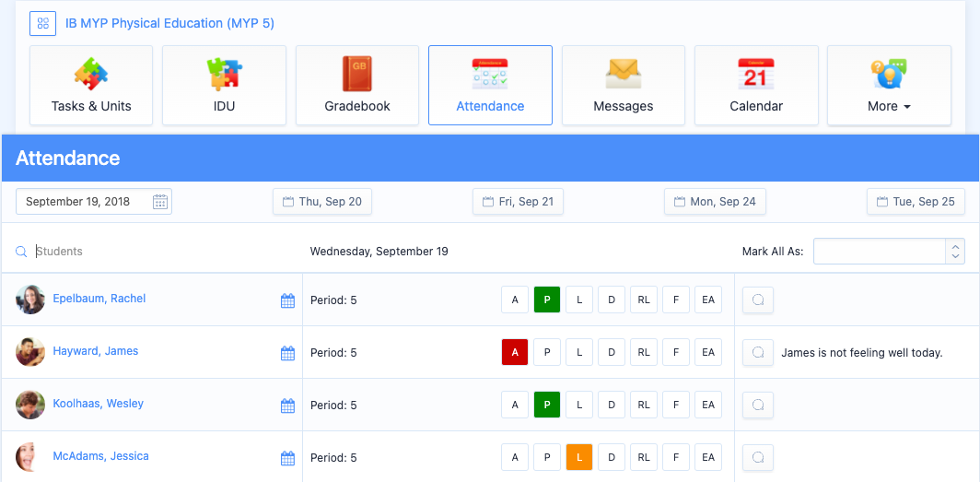The image size is (980, 482).
Task: Click the class grid icon beside IB MYP title
Action: click(x=42, y=23)
